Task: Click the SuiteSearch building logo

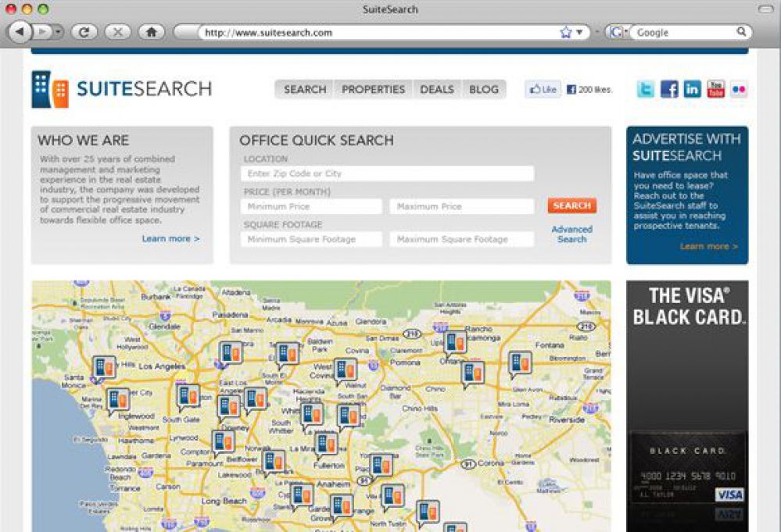Action: 50,89
